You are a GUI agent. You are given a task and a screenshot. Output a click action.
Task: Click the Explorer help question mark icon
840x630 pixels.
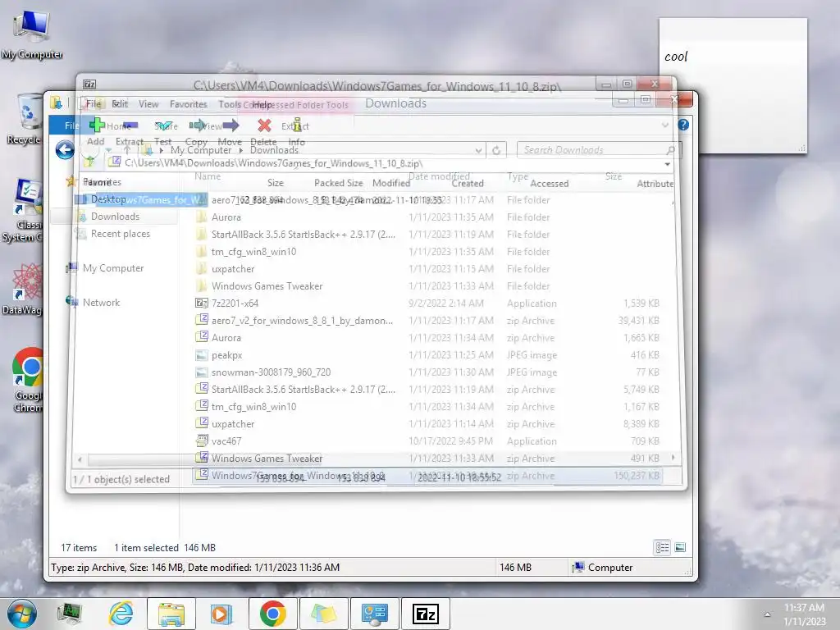point(683,125)
